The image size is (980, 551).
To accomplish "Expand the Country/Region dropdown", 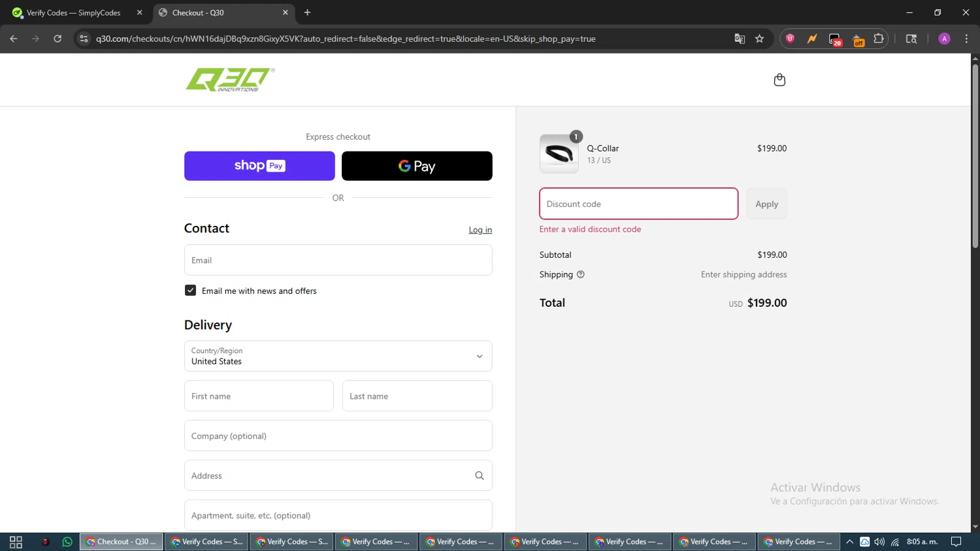I will 338,356.
